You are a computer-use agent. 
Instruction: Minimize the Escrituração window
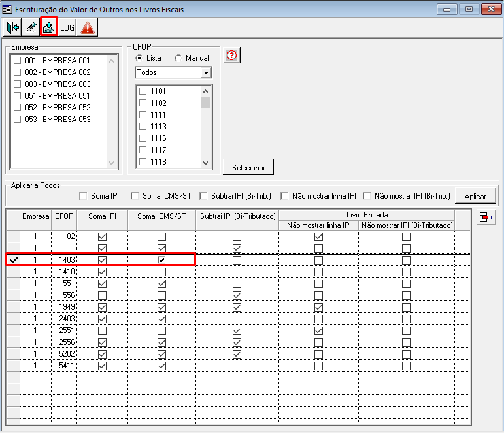[x=446, y=9]
